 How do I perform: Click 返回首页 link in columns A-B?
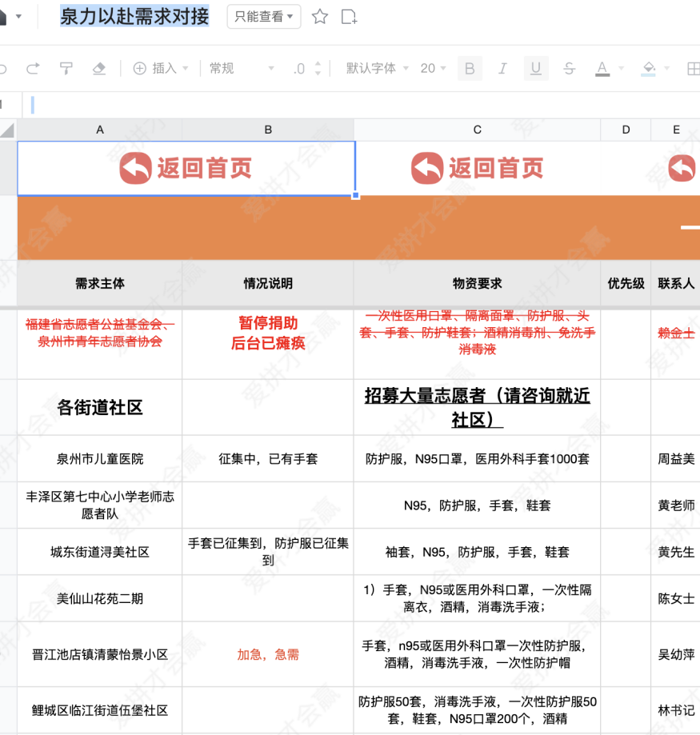[186, 168]
